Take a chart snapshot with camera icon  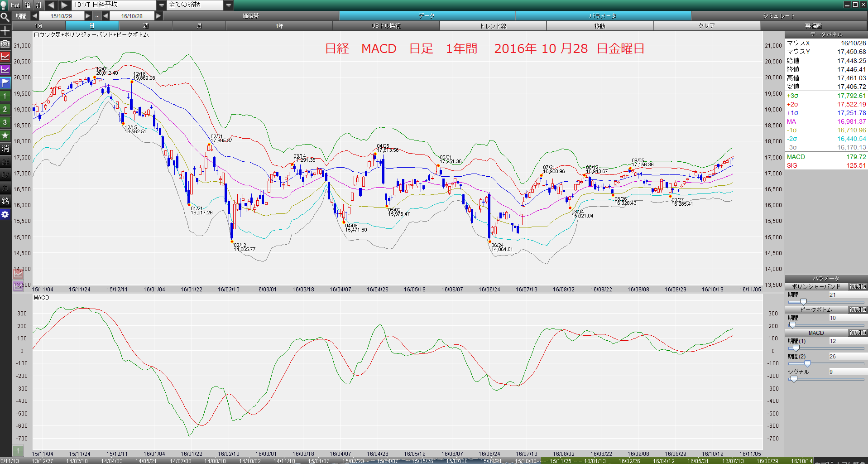coord(5,44)
